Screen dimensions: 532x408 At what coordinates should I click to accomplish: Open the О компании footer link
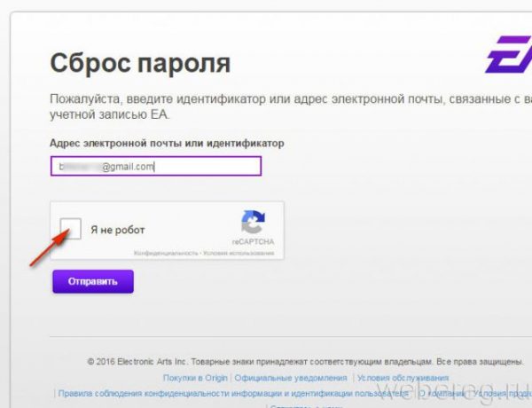click(442, 394)
